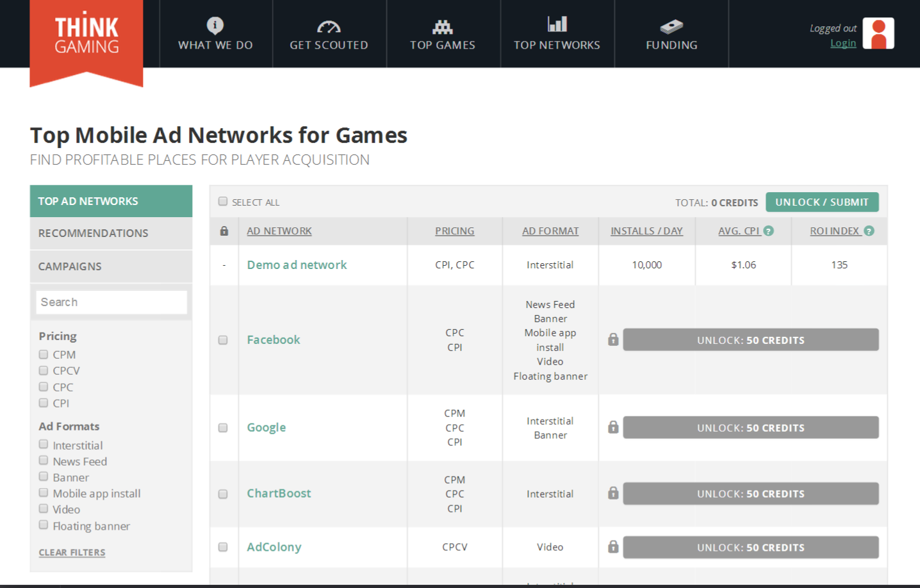The width and height of the screenshot is (920, 588).
Task: Sort by Installs / Day column
Action: click(x=646, y=231)
